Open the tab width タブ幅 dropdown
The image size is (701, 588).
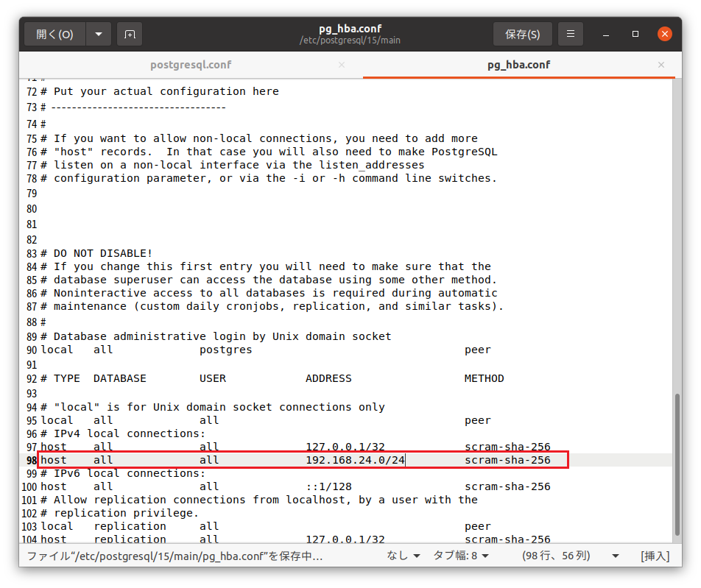[460, 556]
